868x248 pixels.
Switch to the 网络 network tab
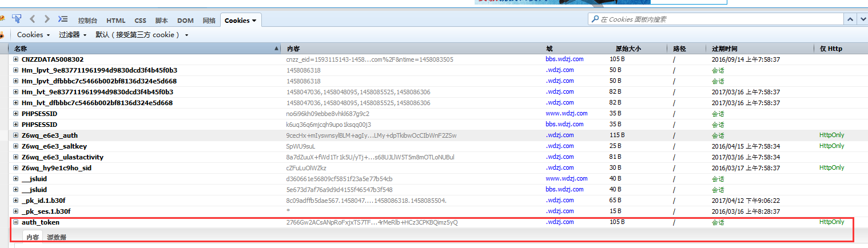click(x=209, y=21)
